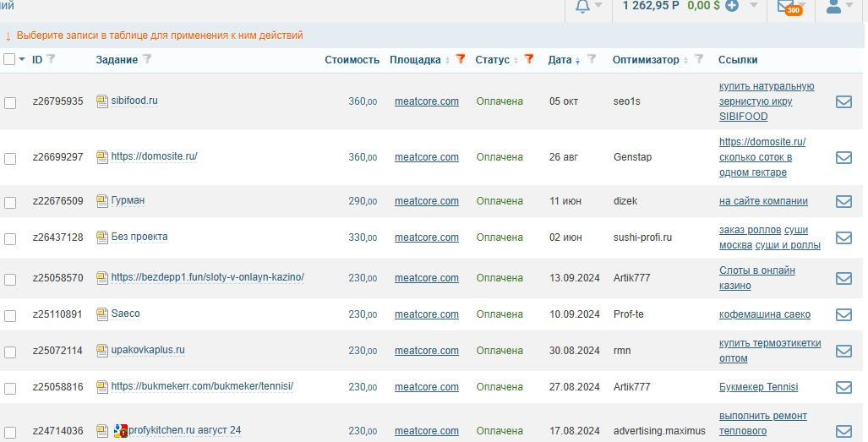The width and height of the screenshot is (868, 442).
Task: Open https://domosite.ru/ task link
Action: [x=155, y=156]
